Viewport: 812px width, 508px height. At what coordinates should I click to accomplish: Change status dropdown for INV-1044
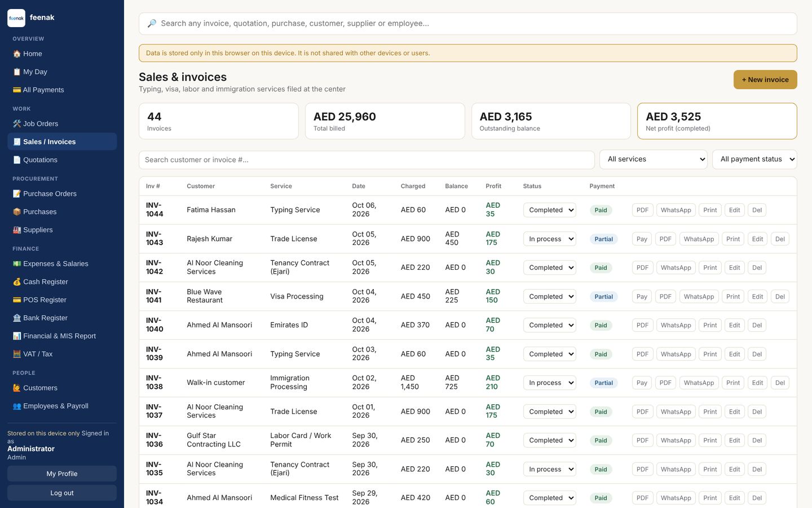pos(550,210)
